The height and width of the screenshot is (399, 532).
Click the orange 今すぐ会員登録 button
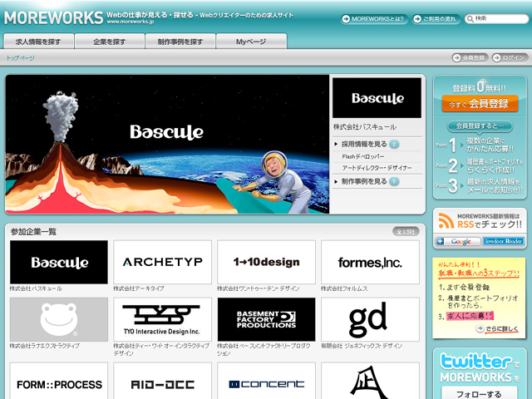pos(480,103)
